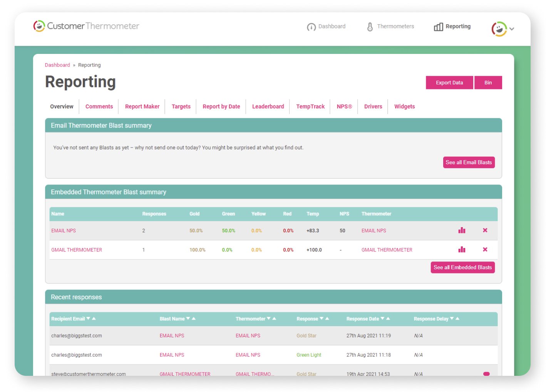Click the Gold Star response at 11:19
Viewport: 546px width, 392px height.
coord(306,336)
